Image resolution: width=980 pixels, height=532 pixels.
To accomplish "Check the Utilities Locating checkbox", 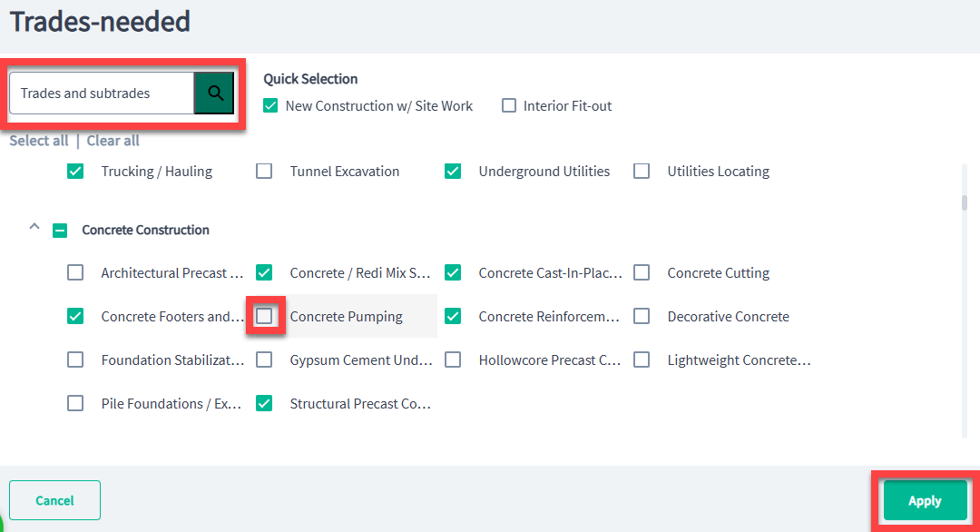I will (x=642, y=172).
